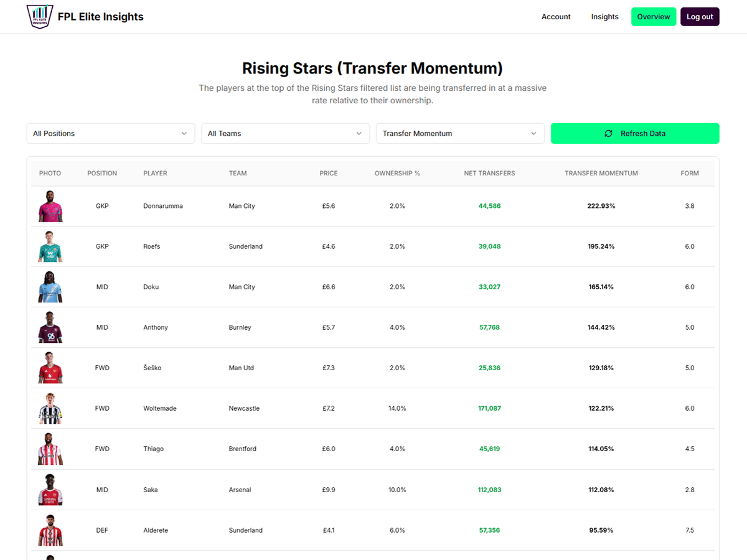
Task: Click the Ownership % column header
Action: pos(397,173)
